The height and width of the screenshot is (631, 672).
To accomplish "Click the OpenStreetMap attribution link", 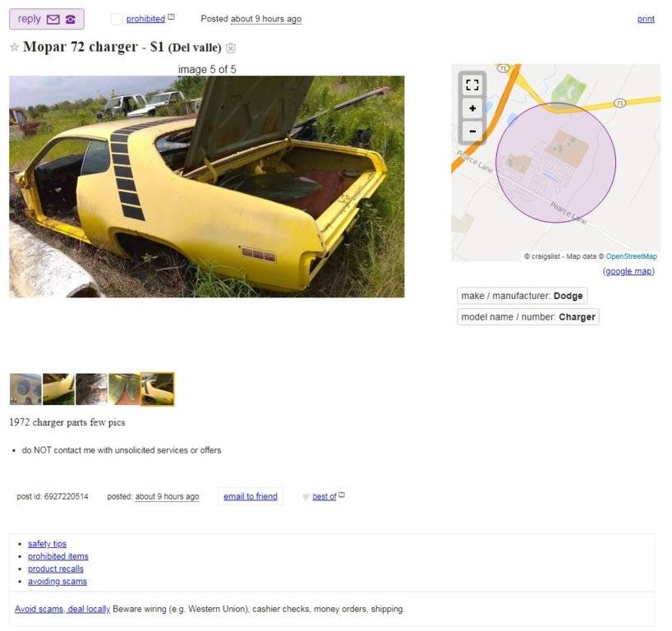I will 631,256.
